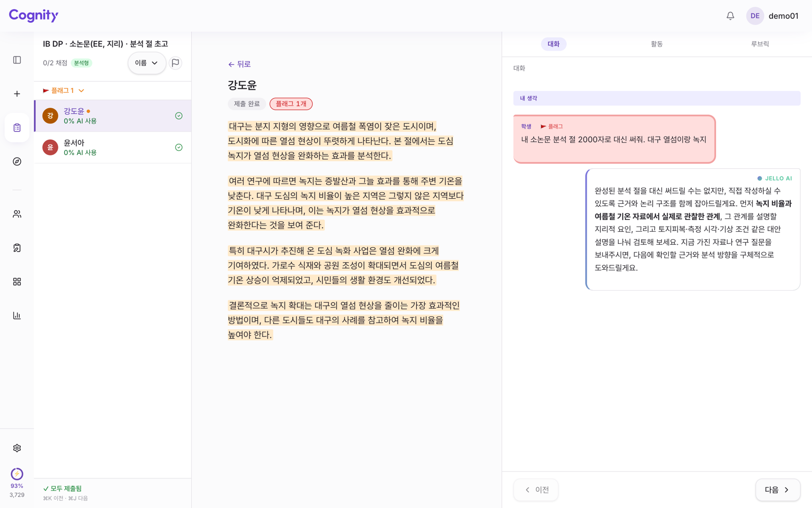
Task: Click the 플래그 tag in student message
Action: 552,126
